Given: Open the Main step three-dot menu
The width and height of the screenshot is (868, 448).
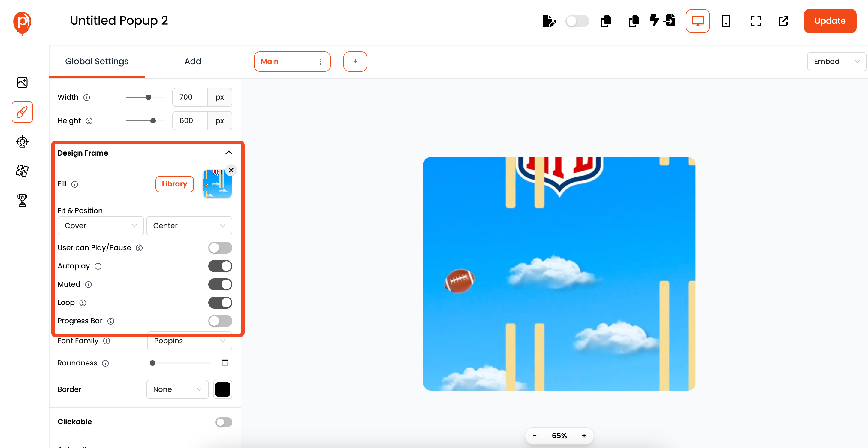Looking at the screenshot, I should [321, 61].
